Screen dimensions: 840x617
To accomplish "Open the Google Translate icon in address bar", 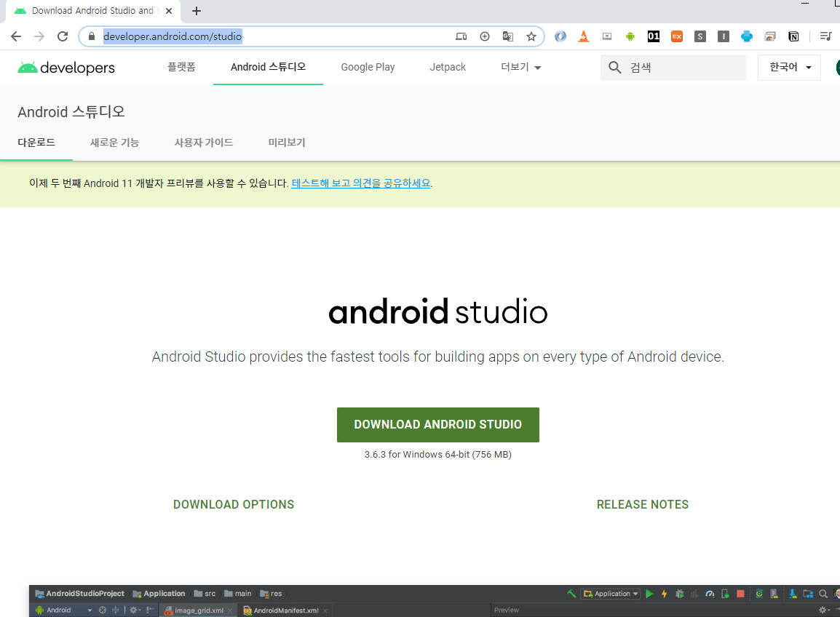I will (x=508, y=36).
